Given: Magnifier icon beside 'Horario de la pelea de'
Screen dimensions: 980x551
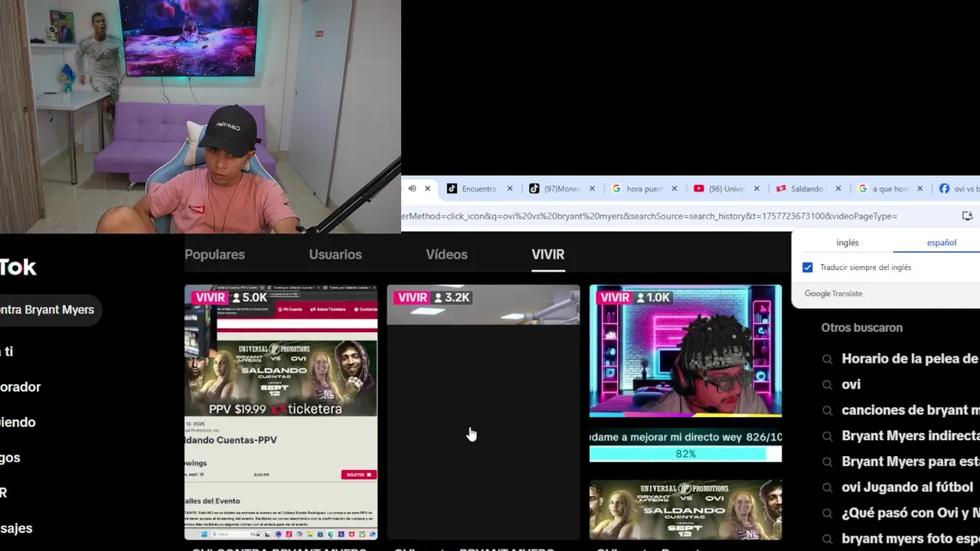Looking at the screenshot, I should [x=827, y=359].
